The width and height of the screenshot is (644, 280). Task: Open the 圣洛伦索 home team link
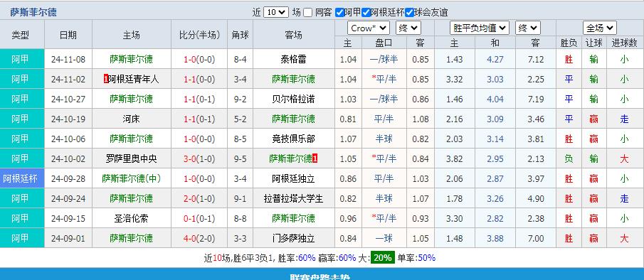coord(131,218)
